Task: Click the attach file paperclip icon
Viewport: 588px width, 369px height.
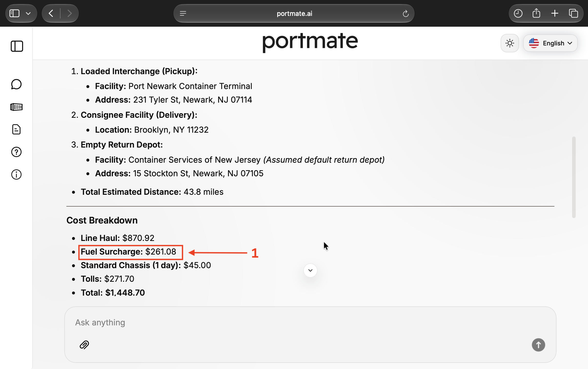Action: click(84, 345)
